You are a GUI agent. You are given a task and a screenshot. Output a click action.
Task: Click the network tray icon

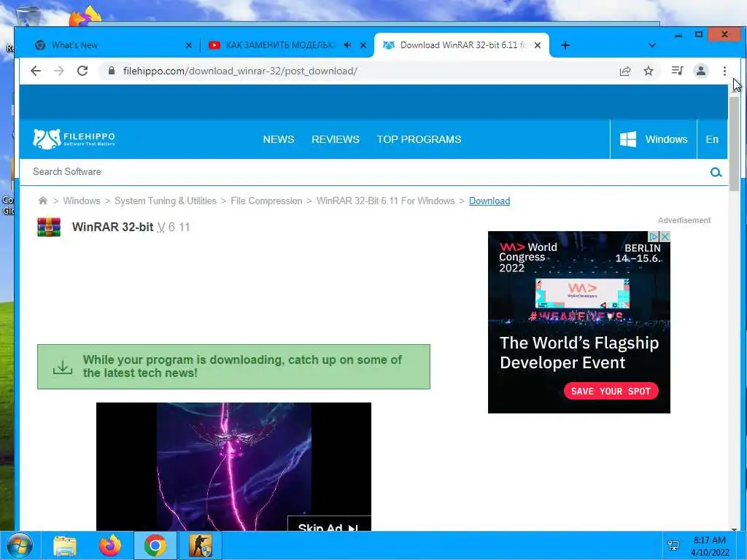pos(673,545)
